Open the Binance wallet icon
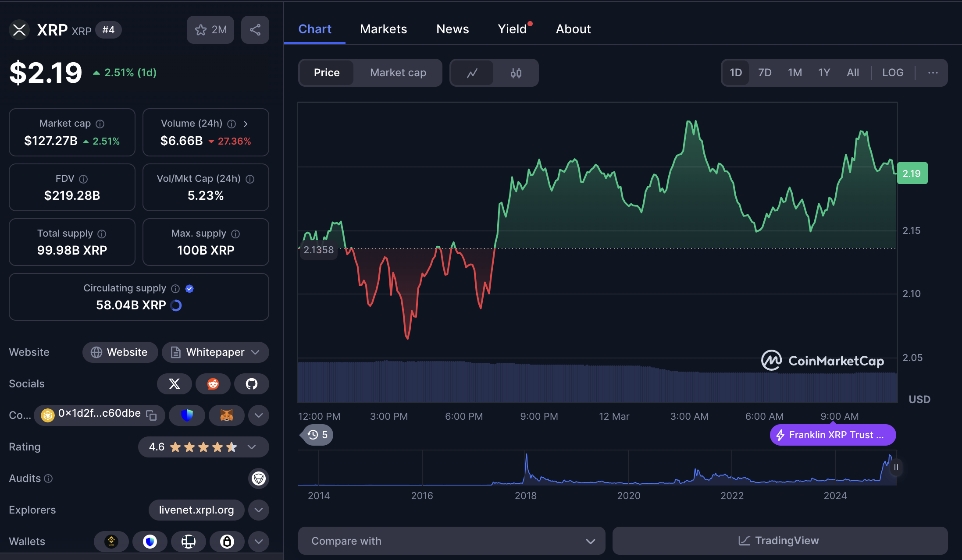The height and width of the screenshot is (560, 962). click(x=111, y=542)
